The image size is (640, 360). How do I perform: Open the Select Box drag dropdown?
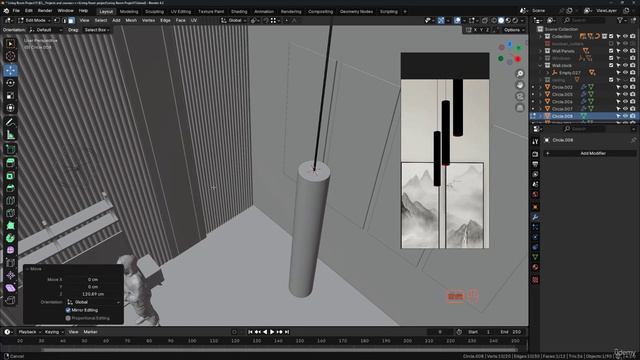tap(96, 30)
